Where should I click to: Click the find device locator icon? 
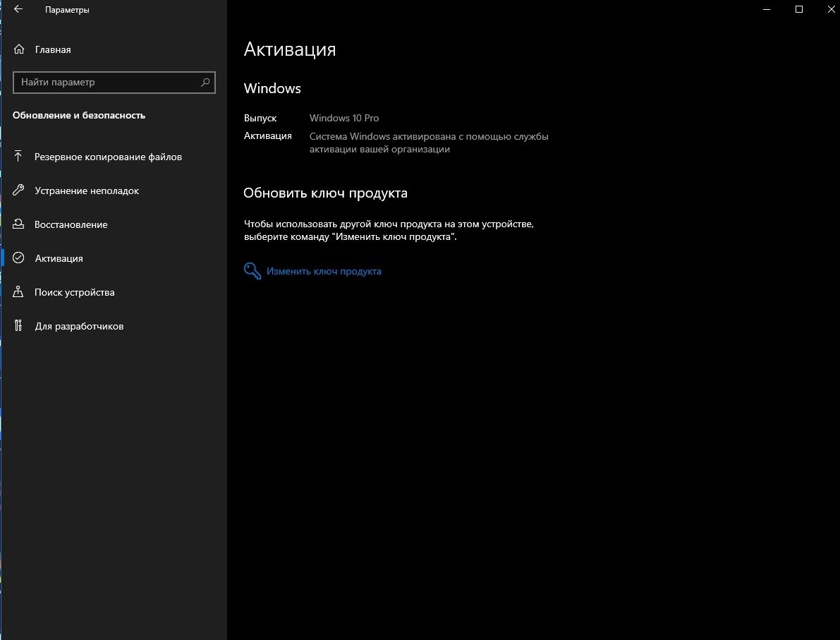(x=18, y=291)
